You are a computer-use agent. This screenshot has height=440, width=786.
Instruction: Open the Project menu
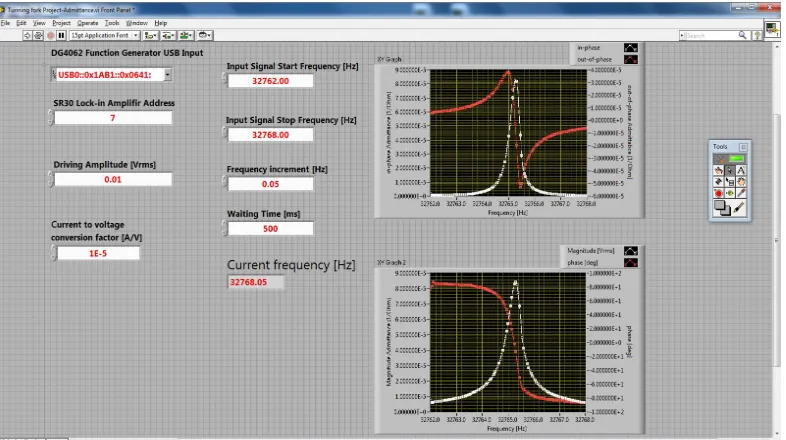pos(61,23)
